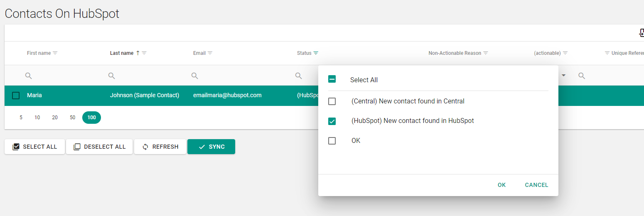
Task: Click the First name column header
Action: [39, 53]
